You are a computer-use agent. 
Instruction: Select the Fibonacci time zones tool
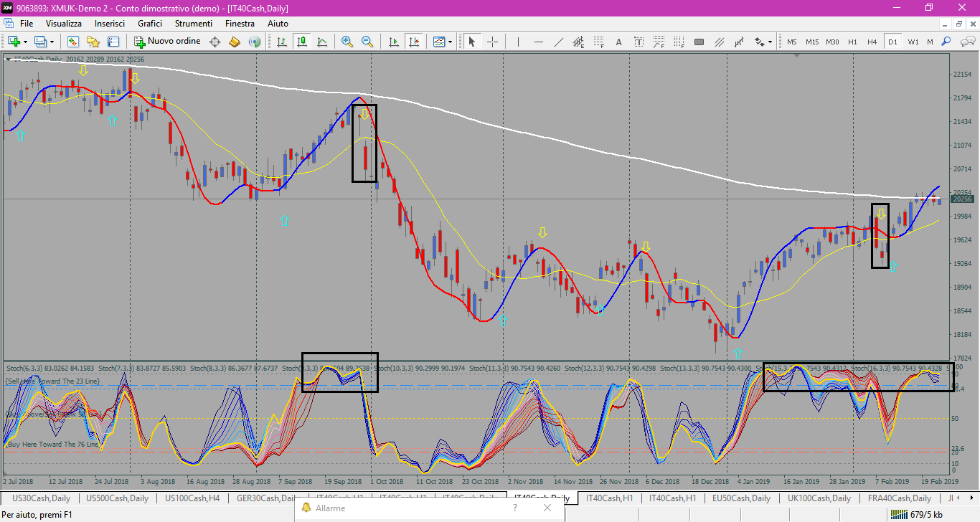tap(679, 42)
